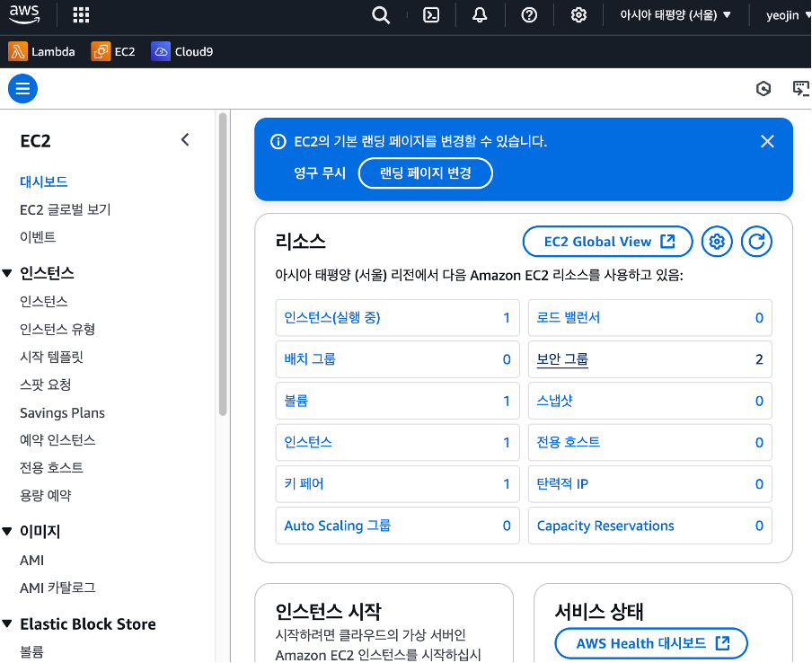Viewport: 812px width, 663px height.
Task: Click count 2 in 보안 그룹 row
Action: [759, 359]
